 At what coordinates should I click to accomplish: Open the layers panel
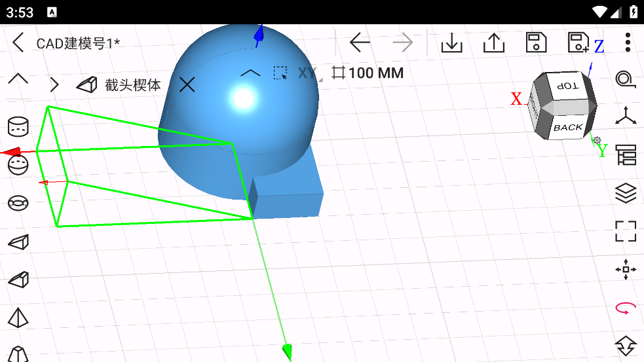626,193
